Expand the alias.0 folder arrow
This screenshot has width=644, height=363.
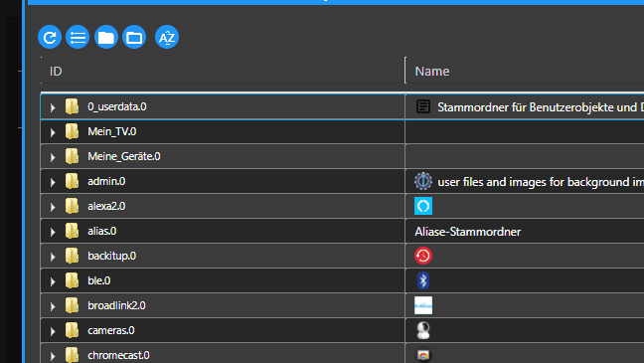(53, 232)
